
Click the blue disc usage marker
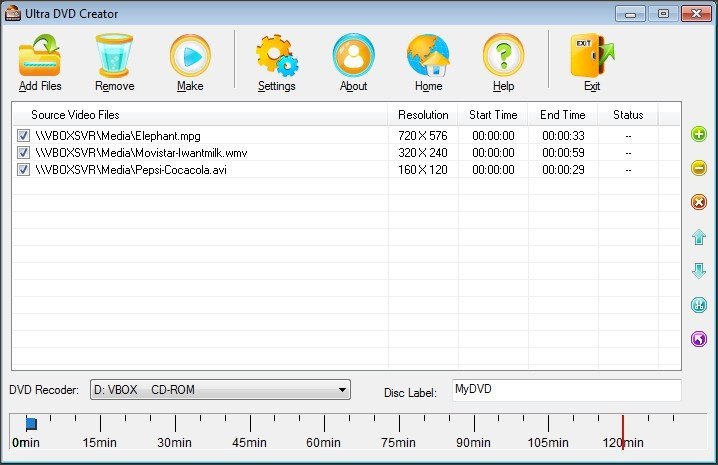click(31, 424)
